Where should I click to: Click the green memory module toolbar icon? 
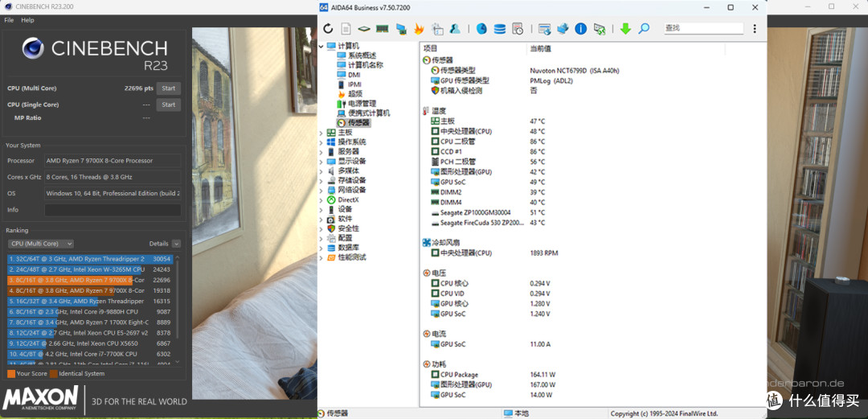pos(382,29)
